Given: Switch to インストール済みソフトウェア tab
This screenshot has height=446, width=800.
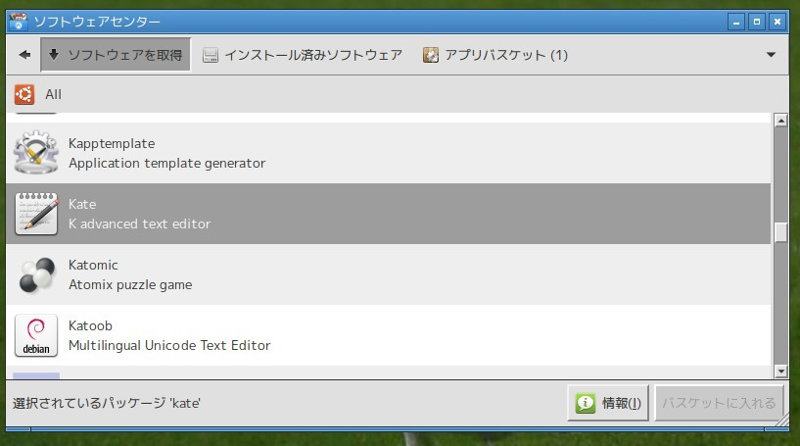Looking at the screenshot, I should tap(302, 55).
